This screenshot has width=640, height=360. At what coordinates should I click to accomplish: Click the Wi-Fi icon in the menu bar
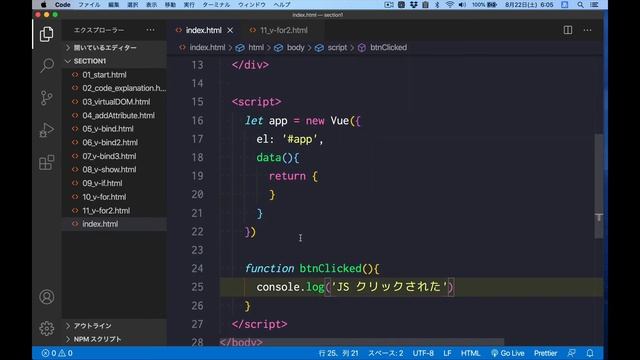coord(449,4)
